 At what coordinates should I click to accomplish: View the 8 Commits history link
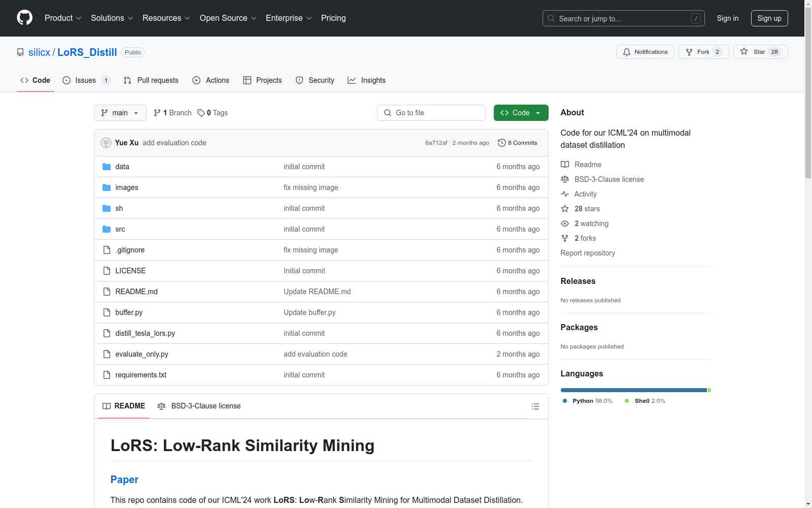[x=518, y=143]
